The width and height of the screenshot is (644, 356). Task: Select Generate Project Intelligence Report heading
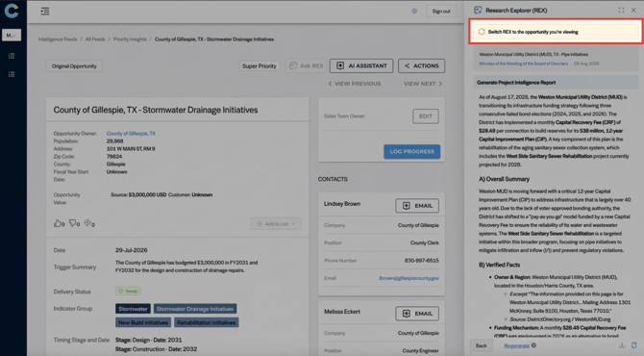pyautogui.click(x=516, y=83)
